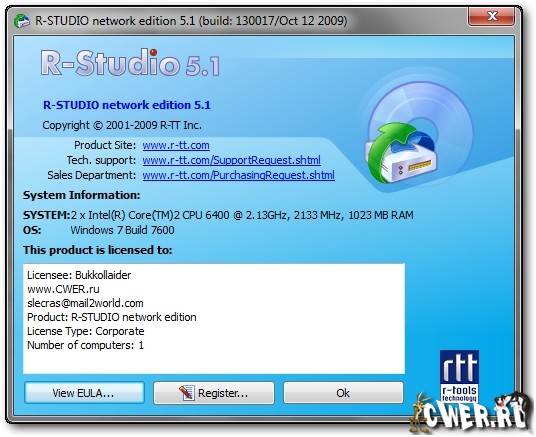Click the 'Windows 7 Build 7600' OS text
536x437 pixels.
[x=122, y=230]
